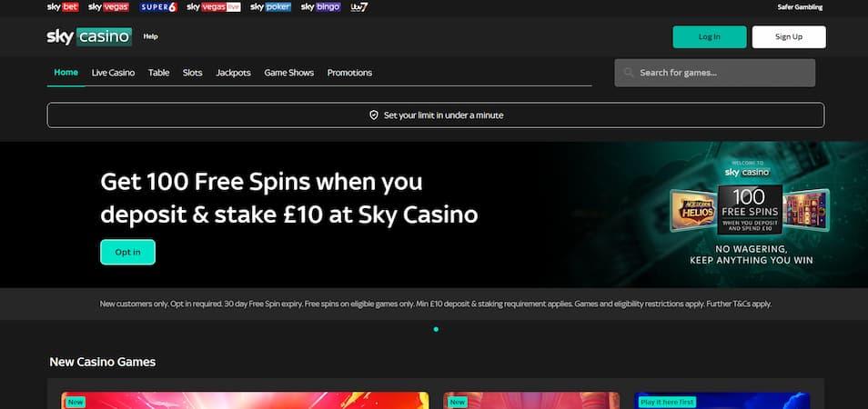The image size is (868, 409).
Task: Select the carousel pagination dot
Action: (436, 329)
